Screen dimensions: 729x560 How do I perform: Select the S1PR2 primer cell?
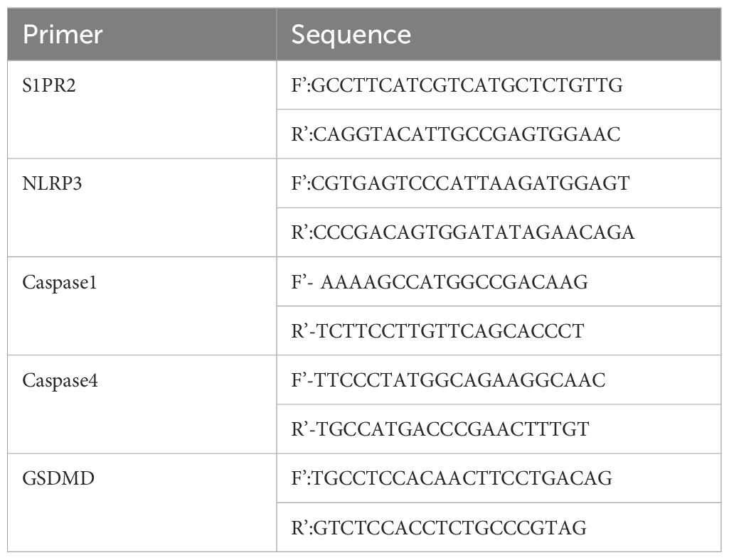click(x=142, y=109)
